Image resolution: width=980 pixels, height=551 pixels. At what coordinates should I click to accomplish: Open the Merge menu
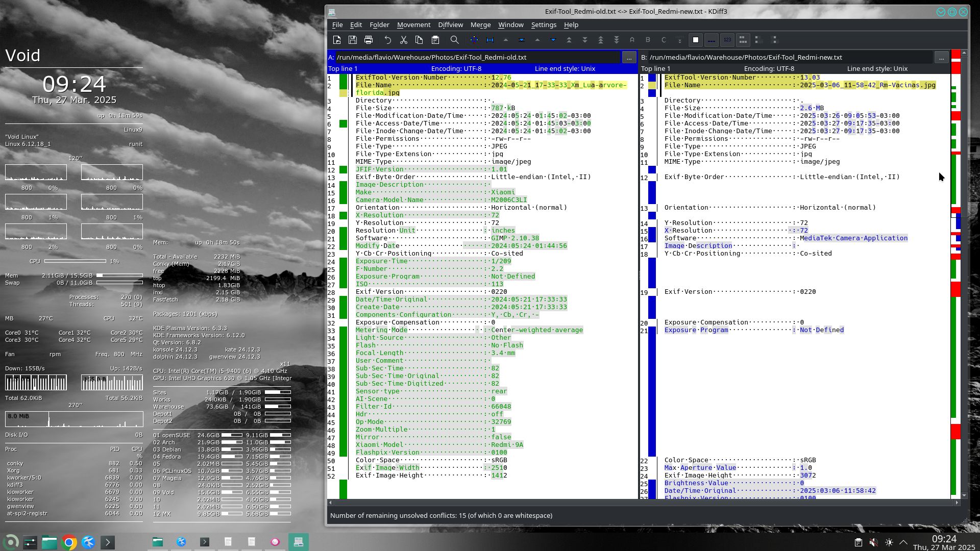click(x=480, y=24)
